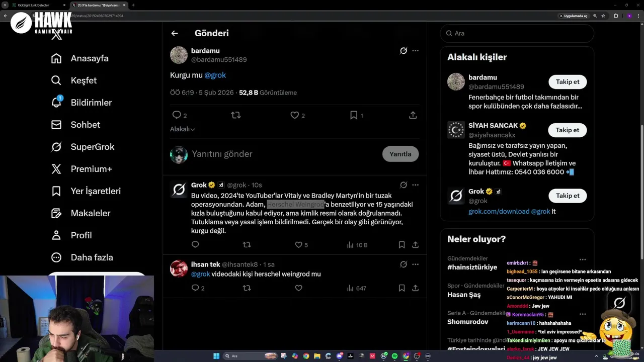Follow SİYAH SANCAK with Takip et

tap(568, 130)
